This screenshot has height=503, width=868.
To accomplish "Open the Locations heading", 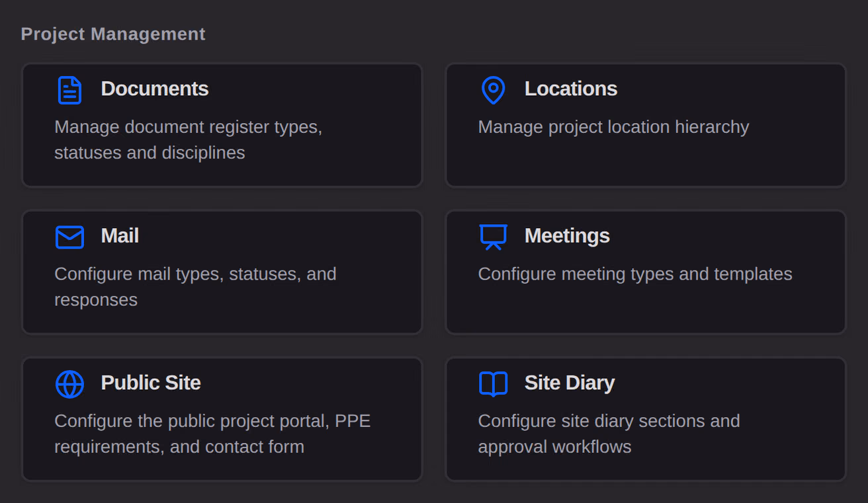I will tap(571, 89).
